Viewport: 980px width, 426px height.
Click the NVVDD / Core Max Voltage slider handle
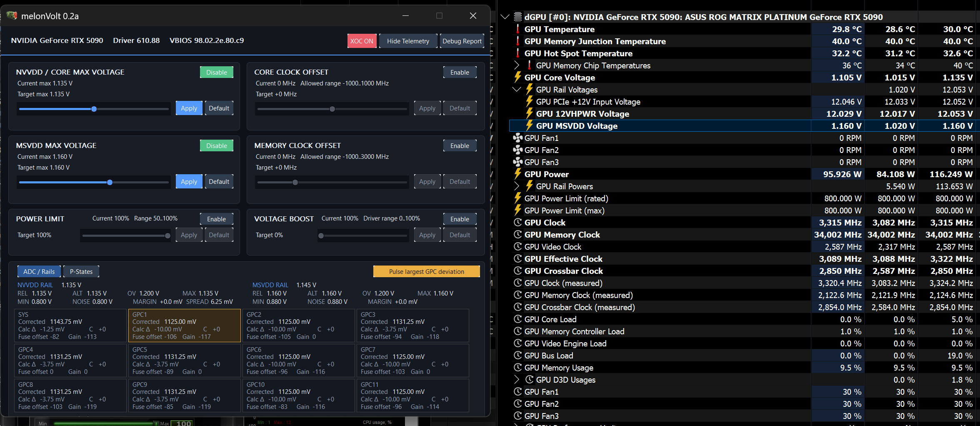click(x=94, y=109)
